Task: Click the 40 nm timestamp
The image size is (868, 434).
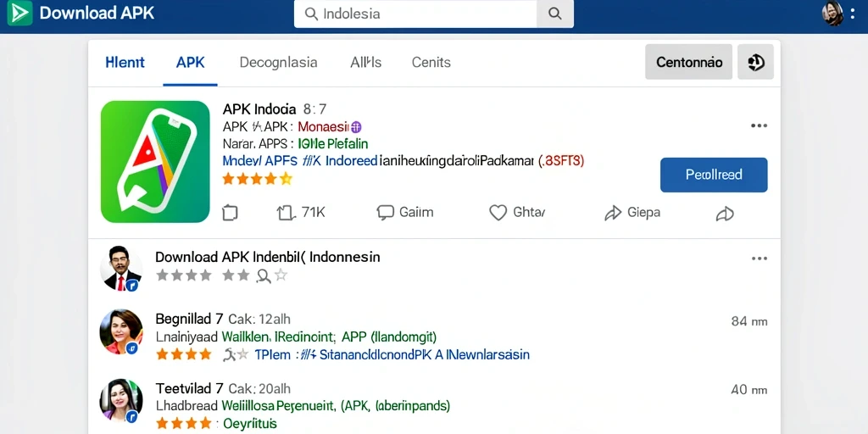Action: pyautogui.click(x=749, y=390)
